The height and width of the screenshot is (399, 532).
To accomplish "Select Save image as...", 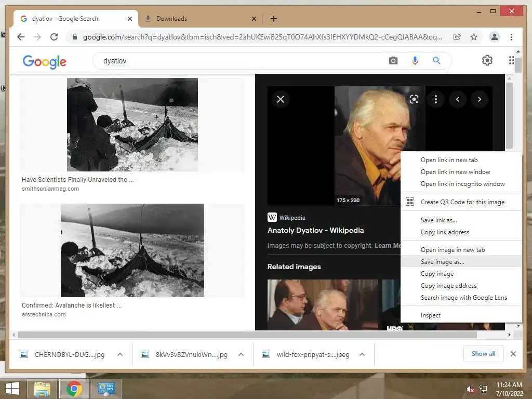I will pos(461,262).
